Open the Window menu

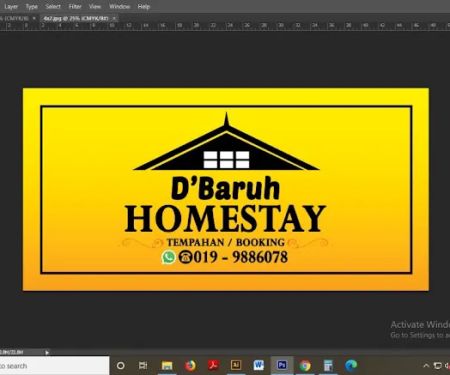point(119,6)
